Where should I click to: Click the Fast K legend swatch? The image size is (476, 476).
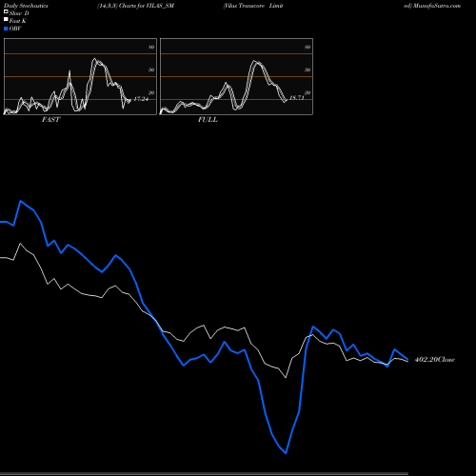click(6, 20)
